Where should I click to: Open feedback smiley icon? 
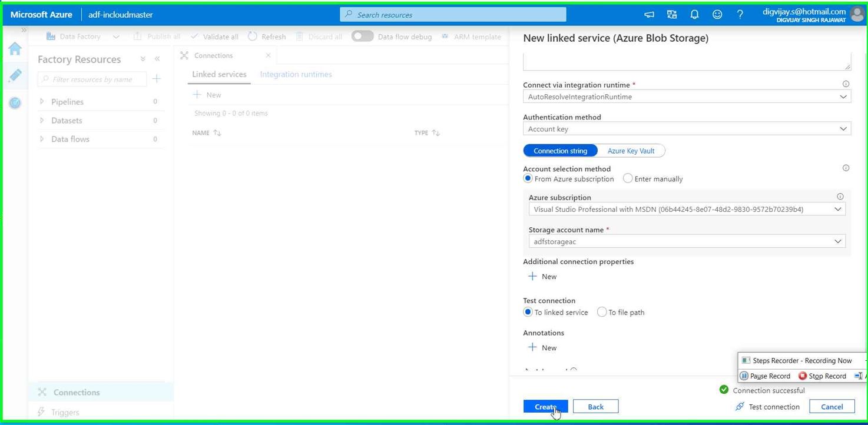pos(717,14)
